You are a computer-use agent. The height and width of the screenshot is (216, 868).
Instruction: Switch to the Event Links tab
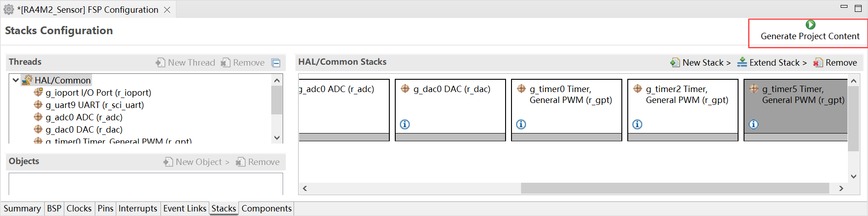coord(185,208)
